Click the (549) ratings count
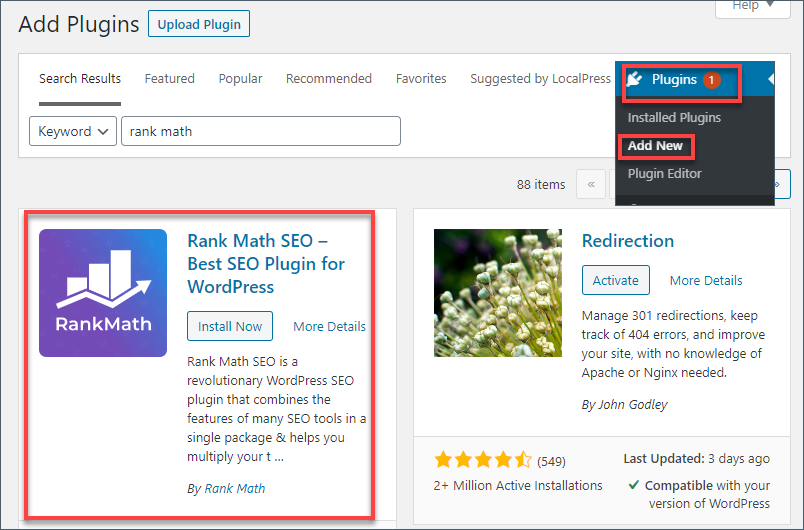 pyautogui.click(x=551, y=461)
